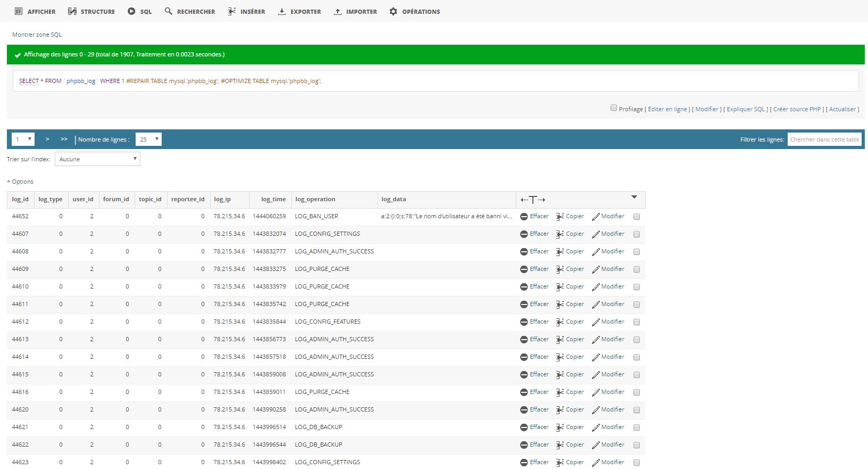Open the Exporter tab

(x=299, y=11)
